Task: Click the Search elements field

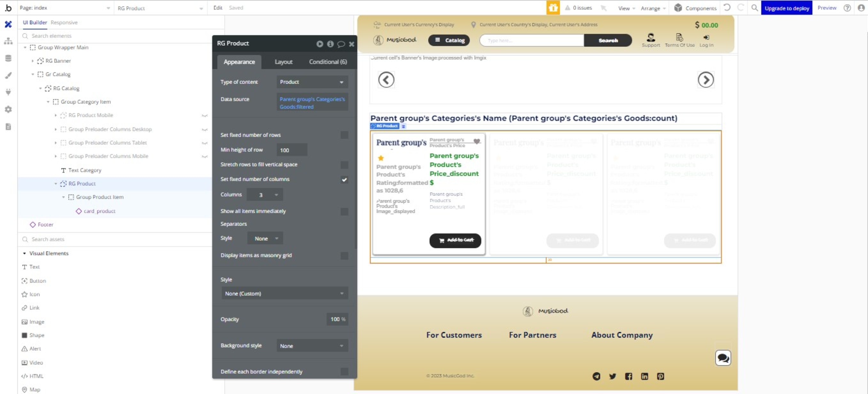Action: 121,36
